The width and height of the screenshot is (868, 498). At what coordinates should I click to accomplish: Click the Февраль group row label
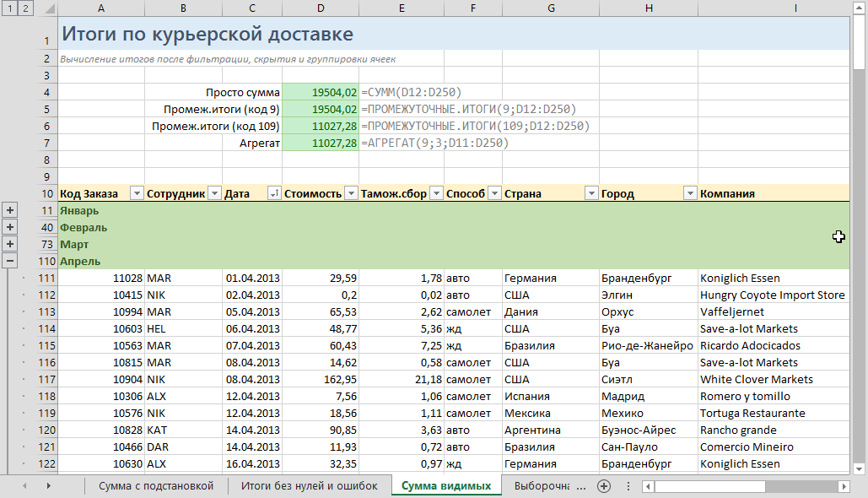(84, 228)
